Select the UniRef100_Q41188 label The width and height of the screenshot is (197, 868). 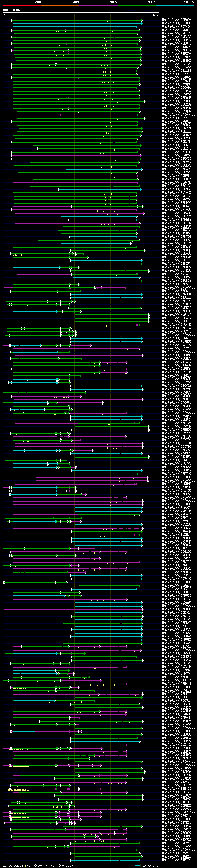click(x=177, y=71)
